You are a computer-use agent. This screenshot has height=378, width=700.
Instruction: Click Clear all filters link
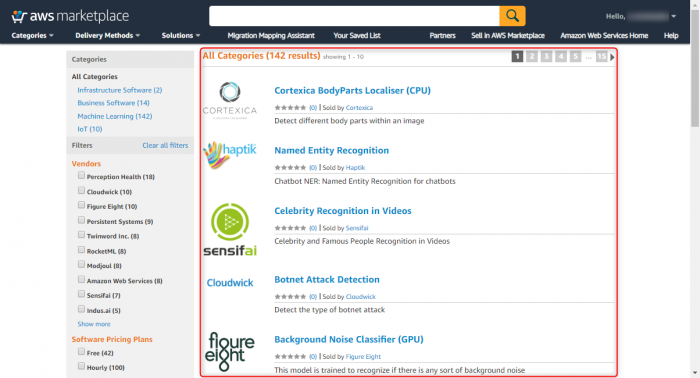(x=165, y=145)
